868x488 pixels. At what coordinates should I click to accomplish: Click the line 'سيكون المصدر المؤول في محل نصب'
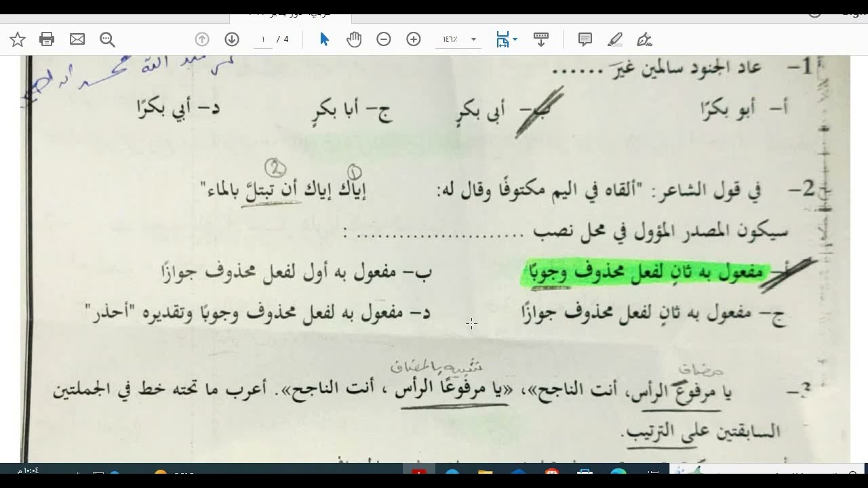[x=660, y=232]
